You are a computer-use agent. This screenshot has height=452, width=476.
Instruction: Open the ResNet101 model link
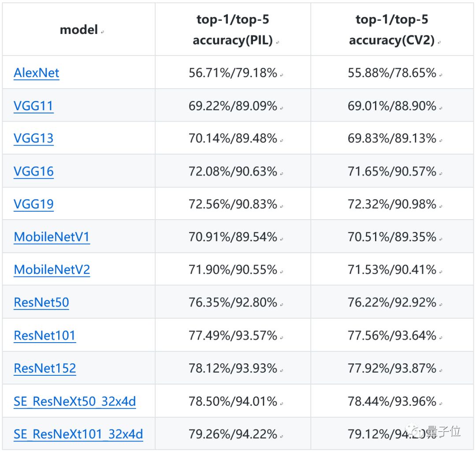coord(45,336)
